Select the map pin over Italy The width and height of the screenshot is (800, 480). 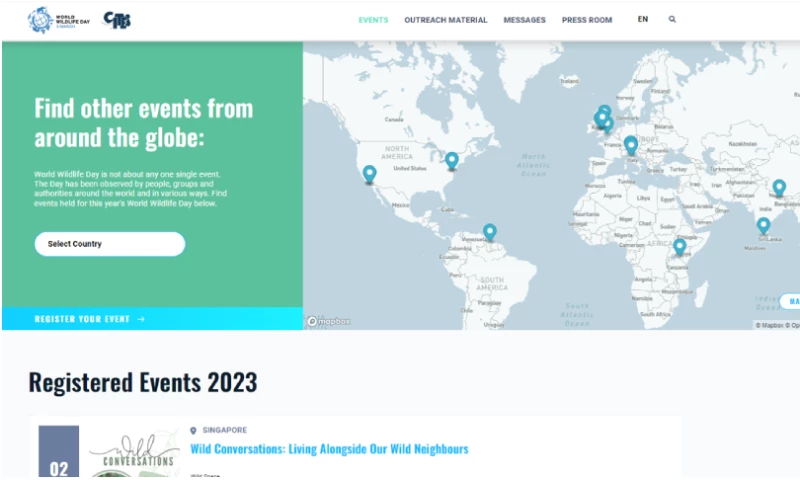[x=631, y=145]
